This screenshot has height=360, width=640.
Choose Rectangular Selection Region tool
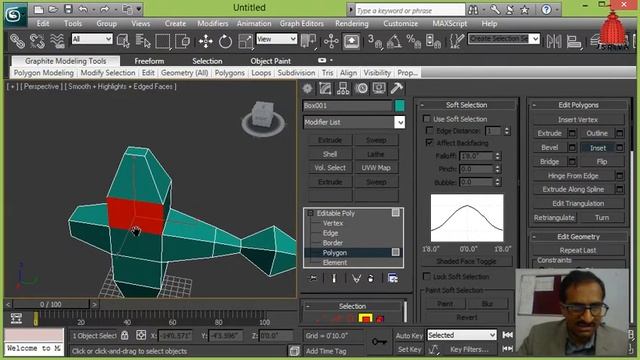pos(162,41)
